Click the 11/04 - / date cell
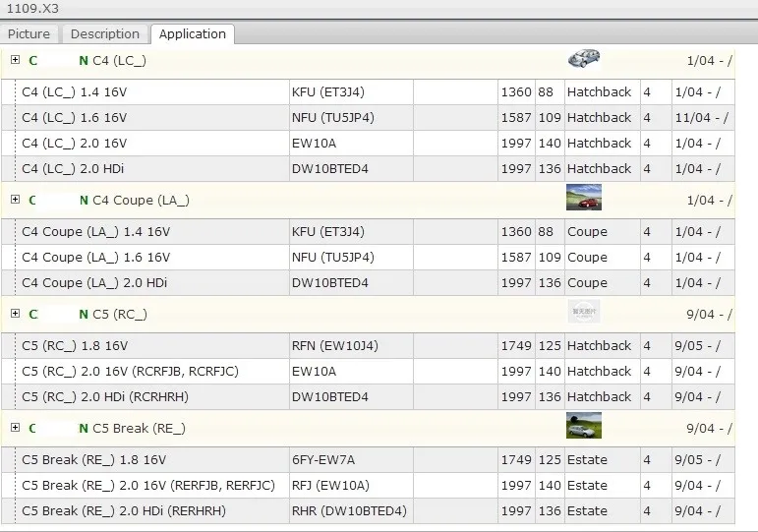Image resolution: width=758 pixels, height=532 pixels. [701, 118]
